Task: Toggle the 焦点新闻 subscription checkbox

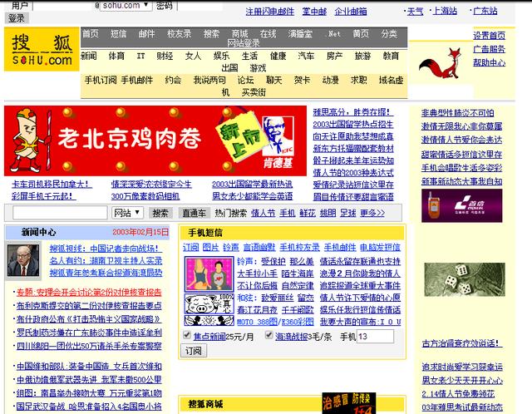Action: point(186,336)
